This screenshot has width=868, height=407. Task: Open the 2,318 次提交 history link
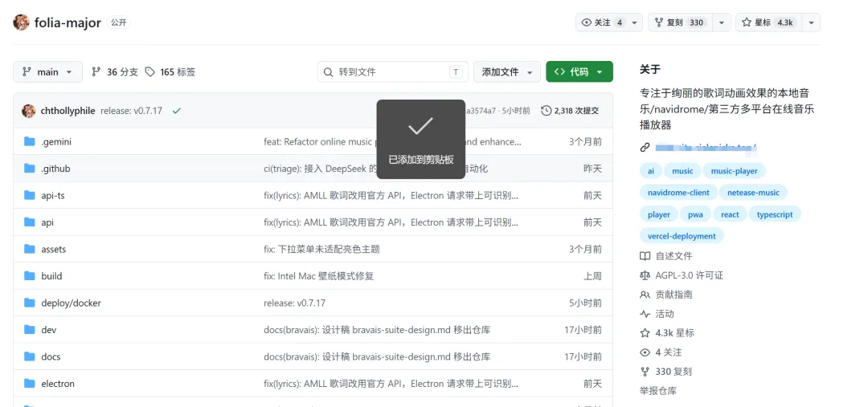570,111
